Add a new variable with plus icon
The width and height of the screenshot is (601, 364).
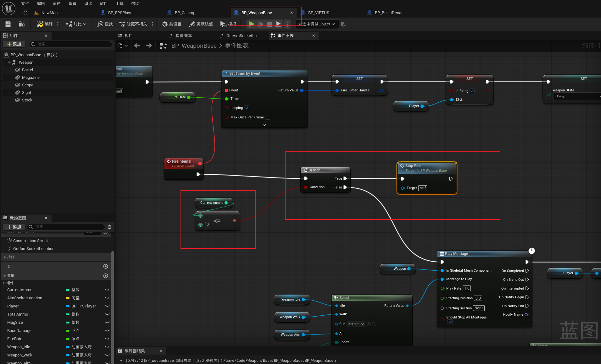coord(106,276)
